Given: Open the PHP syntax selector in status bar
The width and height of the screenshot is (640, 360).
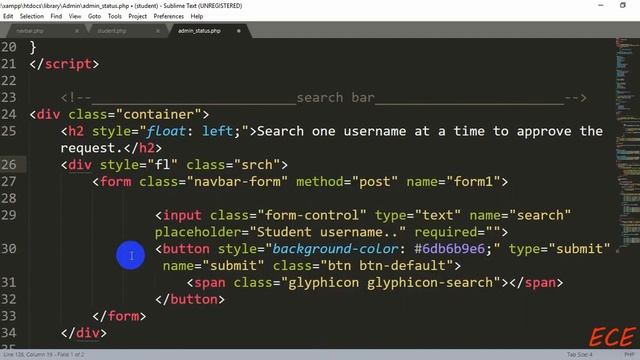Looking at the screenshot, I should 629,355.
